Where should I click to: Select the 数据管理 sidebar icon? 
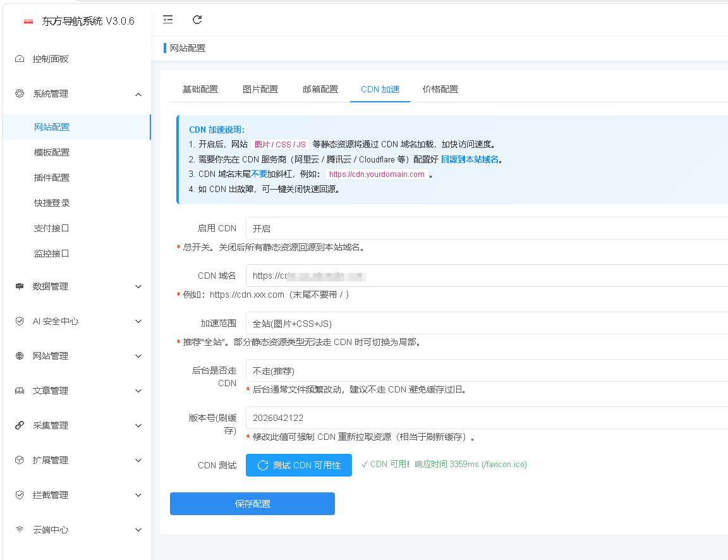point(19,286)
